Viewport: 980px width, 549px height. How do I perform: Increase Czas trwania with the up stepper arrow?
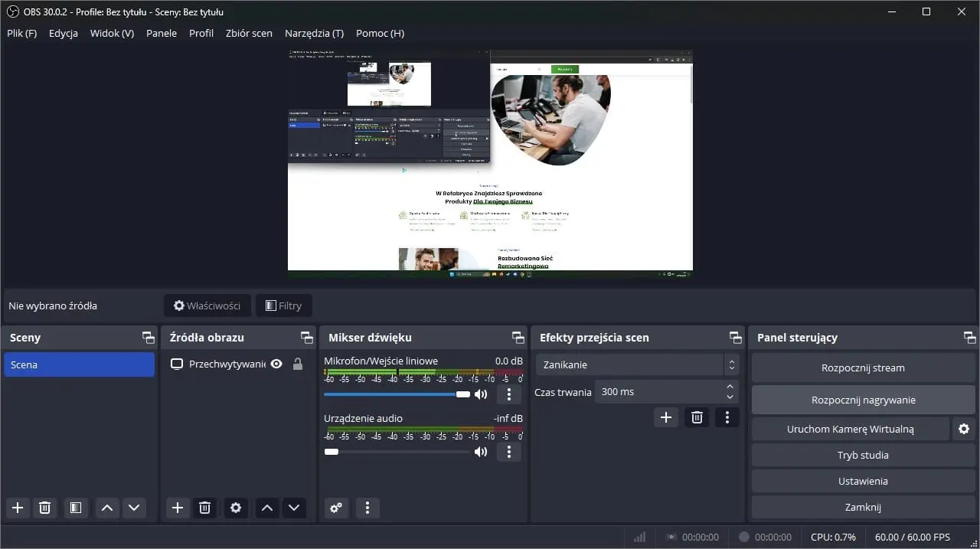point(729,387)
